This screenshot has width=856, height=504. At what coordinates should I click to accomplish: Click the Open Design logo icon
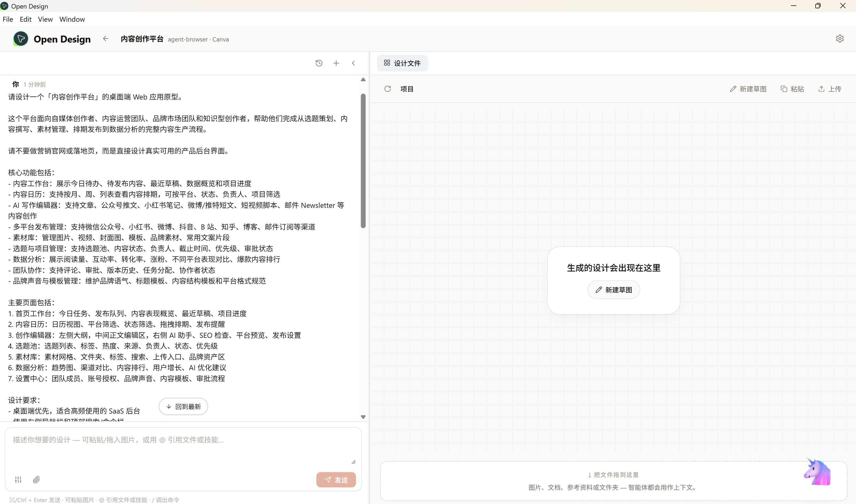[21, 39]
